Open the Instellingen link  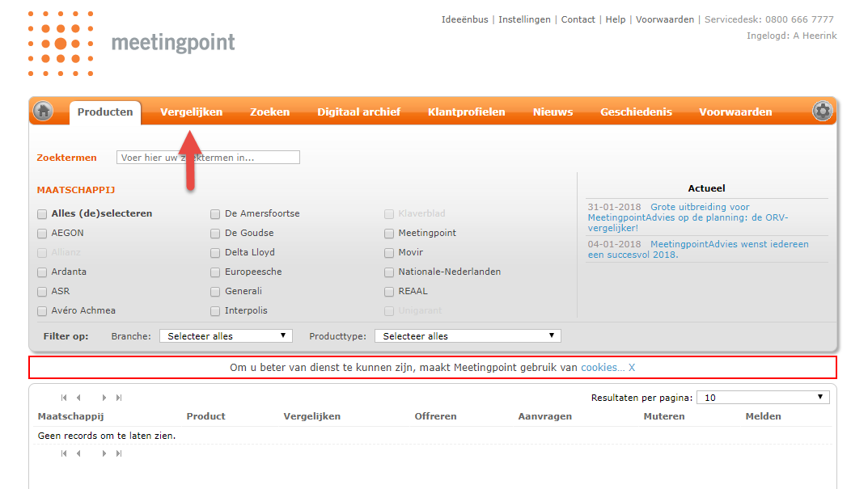coord(524,19)
